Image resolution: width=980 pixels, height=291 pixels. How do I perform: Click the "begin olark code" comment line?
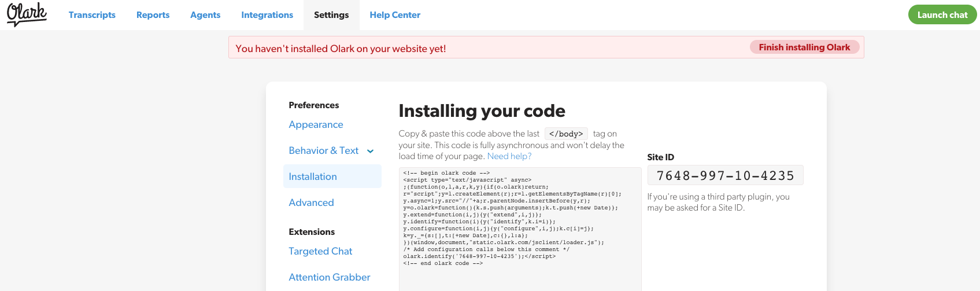(x=446, y=173)
